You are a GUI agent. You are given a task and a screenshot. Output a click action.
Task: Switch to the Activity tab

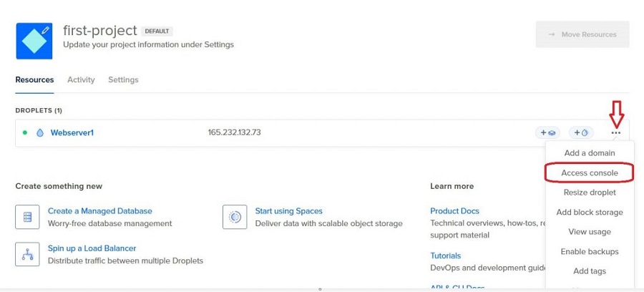pyautogui.click(x=81, y=79)
